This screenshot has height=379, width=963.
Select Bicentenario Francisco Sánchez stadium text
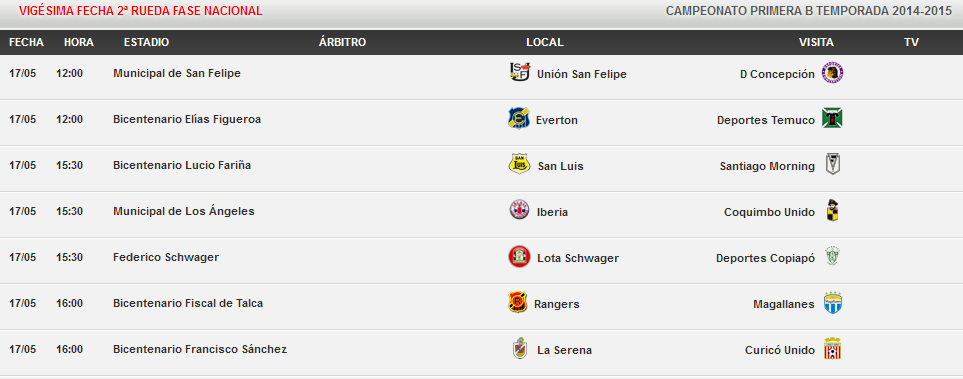click(x=200, y=349)
